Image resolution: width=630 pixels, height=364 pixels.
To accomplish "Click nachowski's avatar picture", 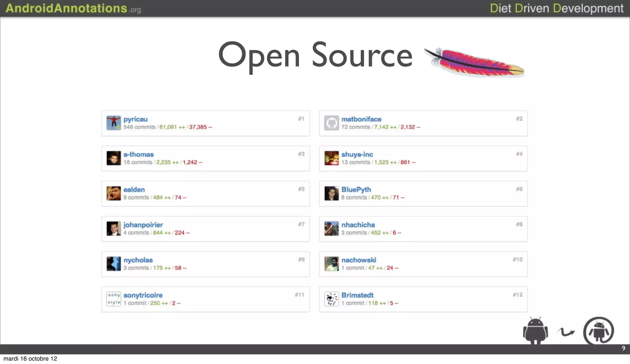I will [331, 264].
